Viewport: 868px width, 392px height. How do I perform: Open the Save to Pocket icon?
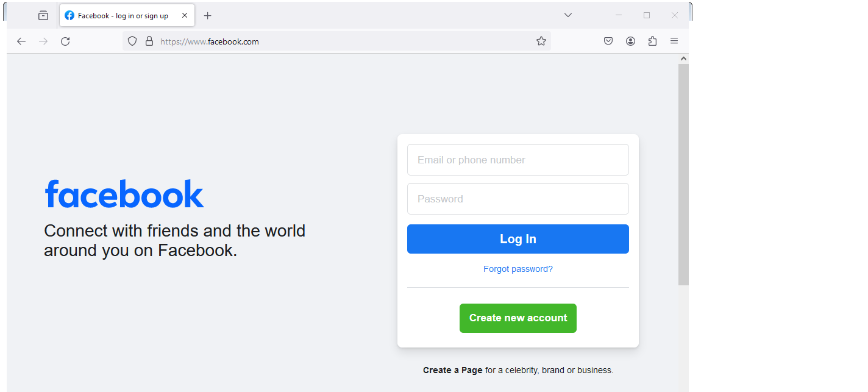(608, 41)
